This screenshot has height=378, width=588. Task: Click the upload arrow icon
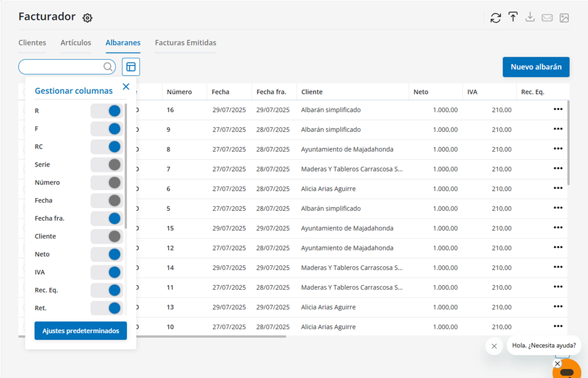click(x=513, y=17)
